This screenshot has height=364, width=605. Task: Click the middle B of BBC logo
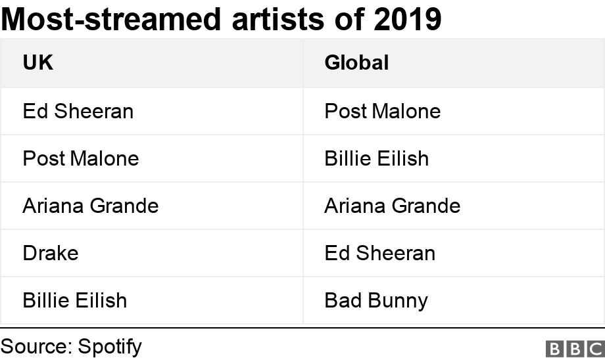(574, 348)
